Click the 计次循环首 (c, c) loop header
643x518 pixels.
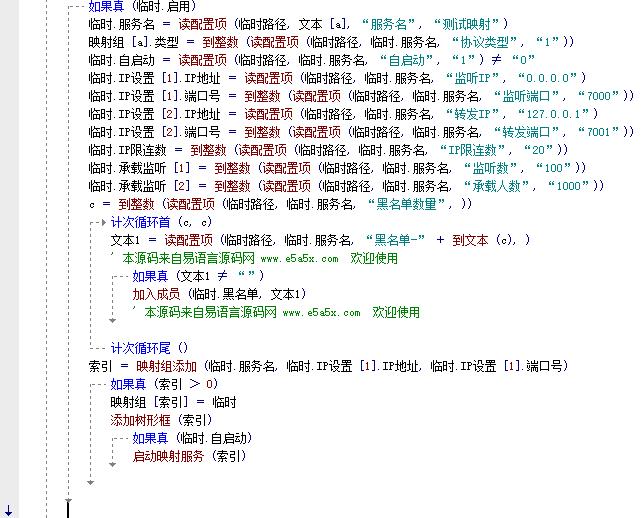coord(161,222)
